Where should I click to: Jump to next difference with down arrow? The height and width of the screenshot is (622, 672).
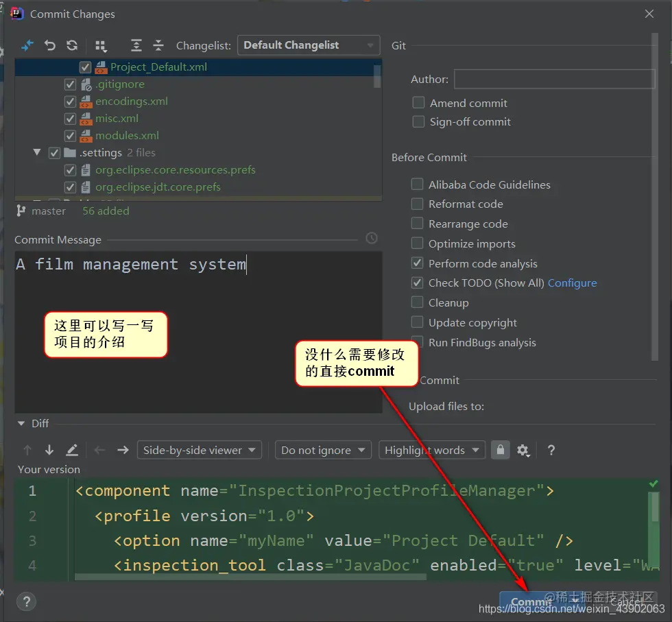coord(49,450)
